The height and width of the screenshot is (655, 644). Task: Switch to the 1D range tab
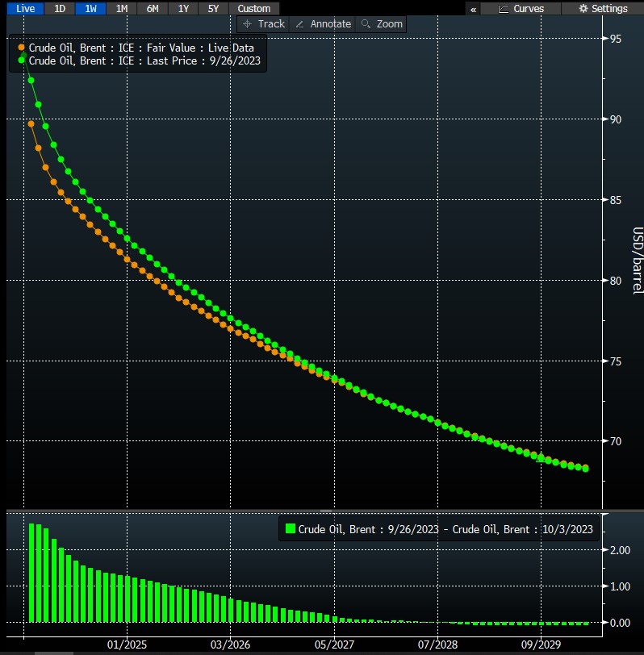point(60,8)
